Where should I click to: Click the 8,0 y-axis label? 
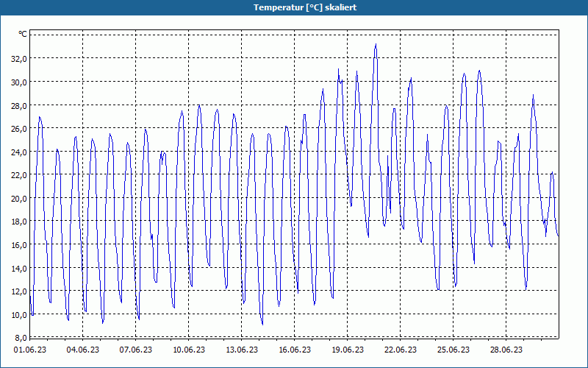(x=21, y=338)
